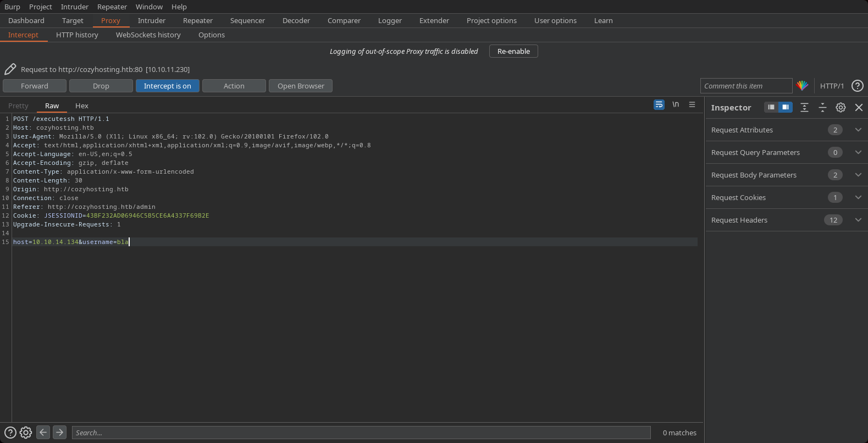Click the 0 matches search result label
The width and height of the screenshot is (868, 443).
(x=679, y=433)
